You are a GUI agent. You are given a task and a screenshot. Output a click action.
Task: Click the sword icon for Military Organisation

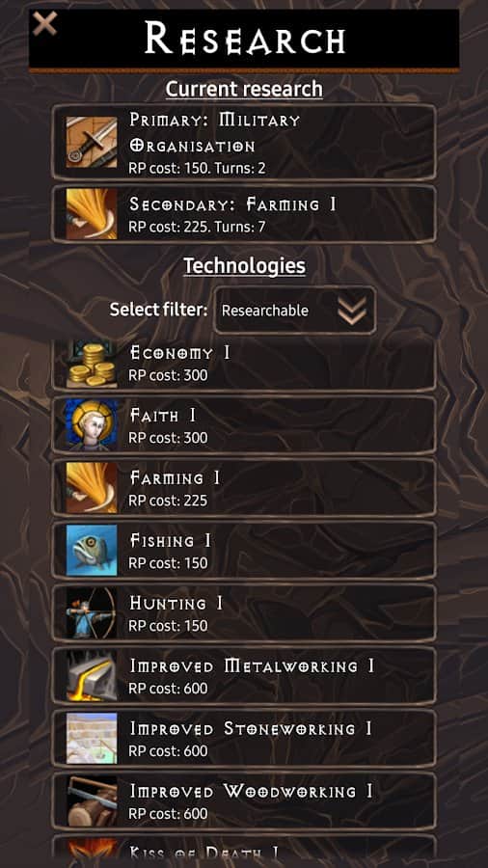tap(92, 143)
